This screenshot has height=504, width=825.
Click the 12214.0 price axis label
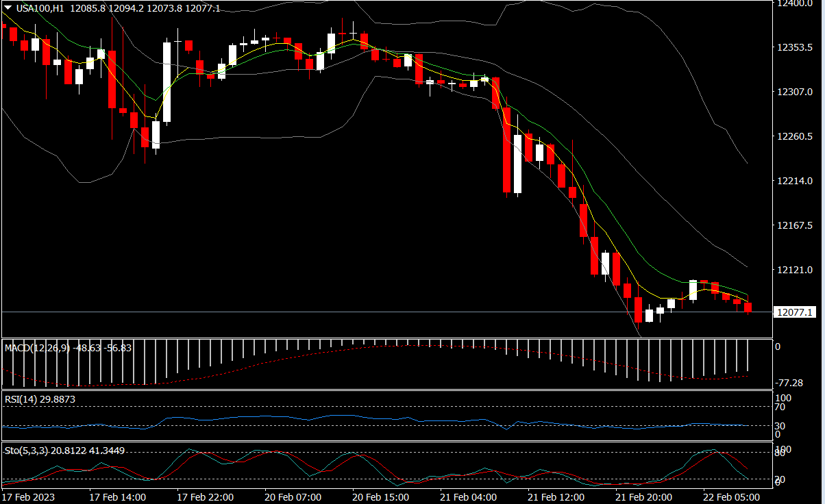(x=793, y=181)
